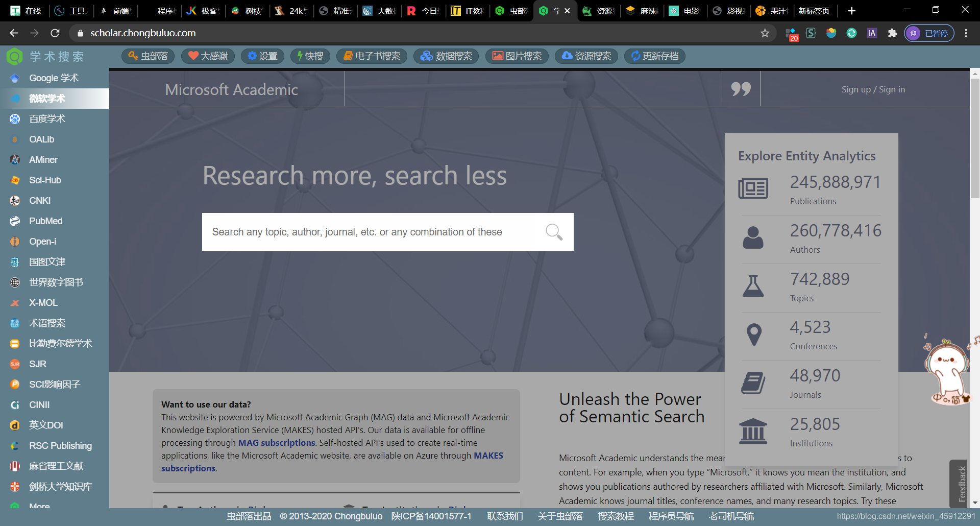Bookmark this page with the star icon

coord(765,33)
